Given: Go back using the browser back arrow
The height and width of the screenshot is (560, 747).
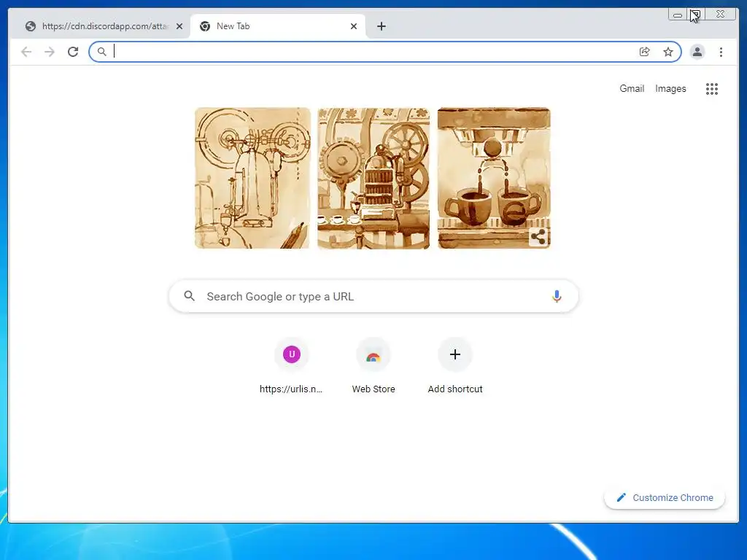Looking at the screenshot, I should [x=26, y=52].
